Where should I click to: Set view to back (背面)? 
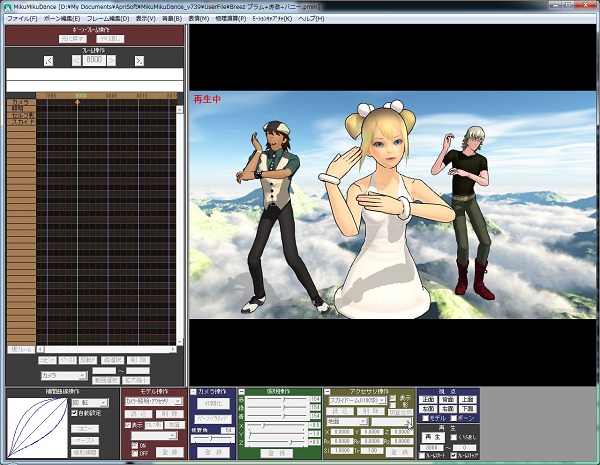tap(448, 400)
